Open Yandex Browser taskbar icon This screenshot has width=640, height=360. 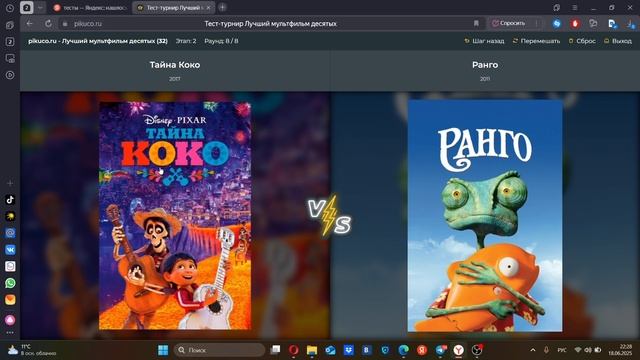pos(459,350)
